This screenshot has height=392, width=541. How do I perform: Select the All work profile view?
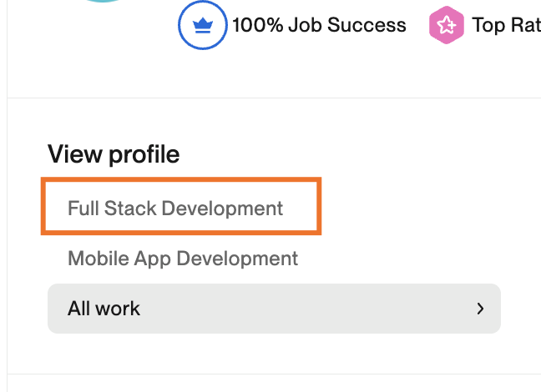[104, 309]
